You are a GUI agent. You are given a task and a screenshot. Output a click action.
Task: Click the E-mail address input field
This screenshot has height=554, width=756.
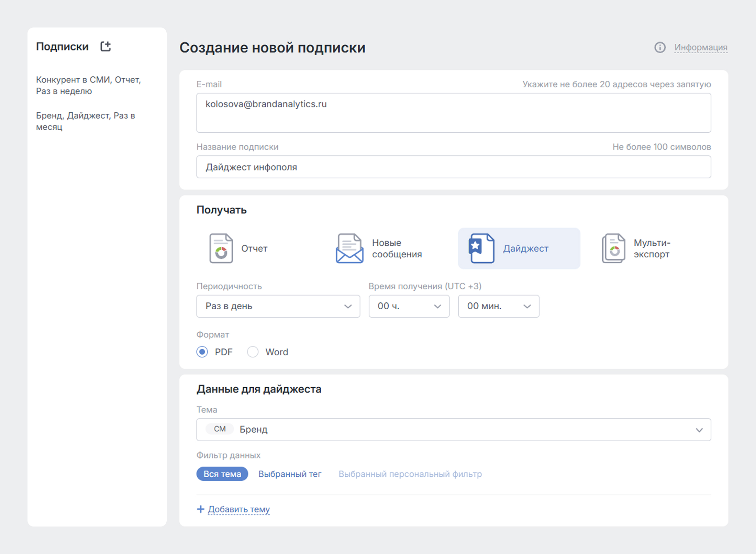(454, 113)
